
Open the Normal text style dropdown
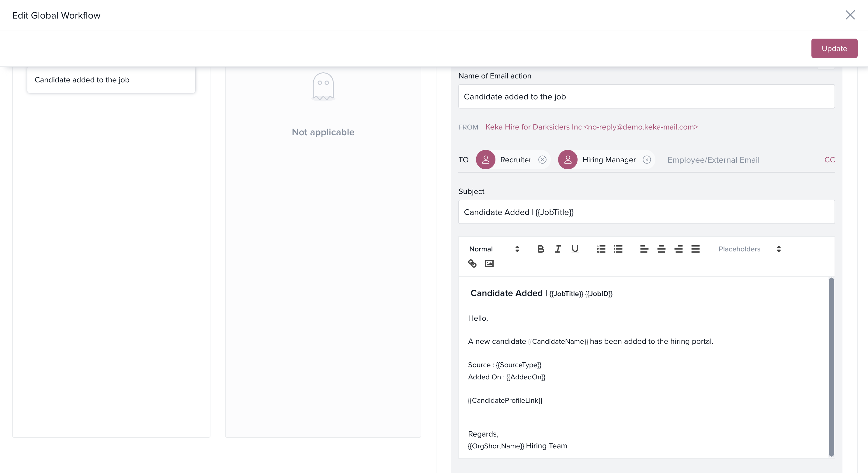coord(494,249)
